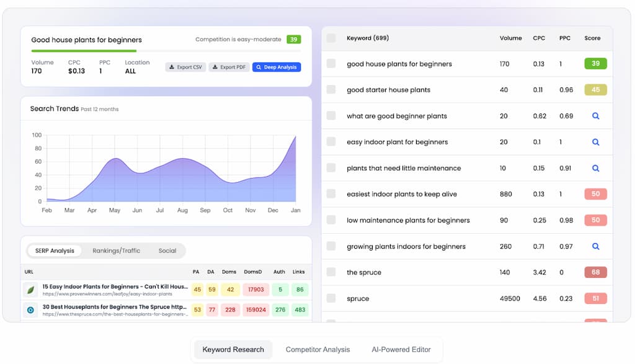The height and width of the screenshot is (364, 635).
Task: Click the Links column header
Action: (298, 272)
